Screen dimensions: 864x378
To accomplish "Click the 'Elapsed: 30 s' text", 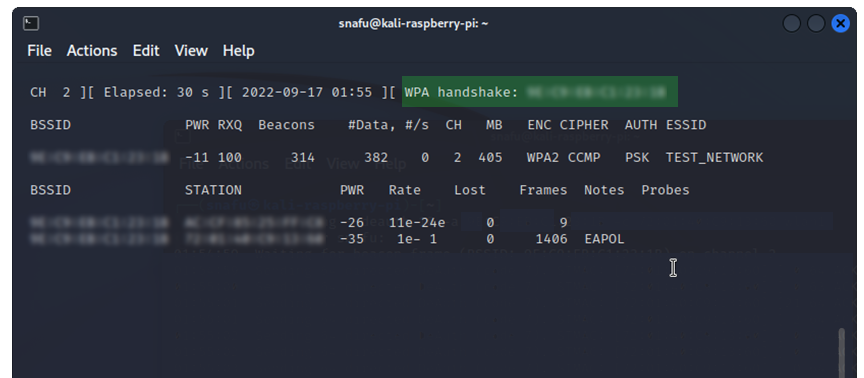I will 156,93.
